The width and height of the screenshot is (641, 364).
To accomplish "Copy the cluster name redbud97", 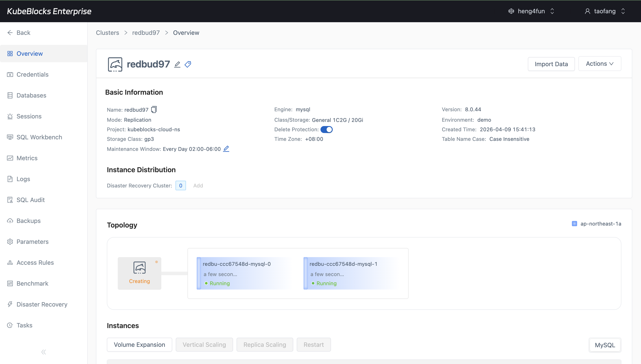I will click(154, 110).
